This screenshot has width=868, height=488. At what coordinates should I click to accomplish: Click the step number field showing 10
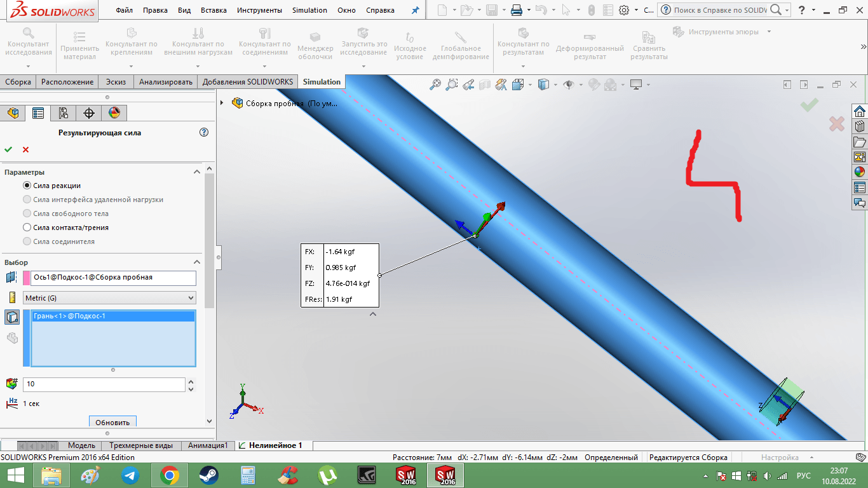(104, 384)
